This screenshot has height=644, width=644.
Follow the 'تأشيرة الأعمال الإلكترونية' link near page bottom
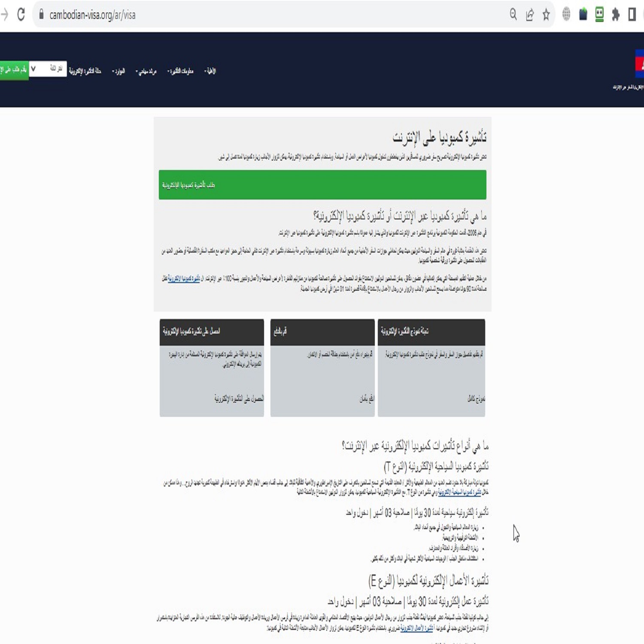click(416, 628)
